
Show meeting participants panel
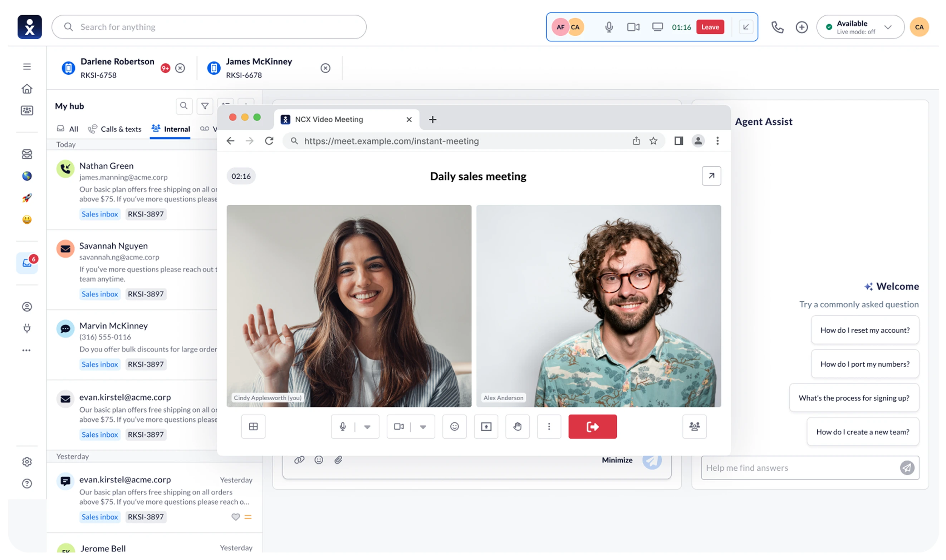coord(695,427)
